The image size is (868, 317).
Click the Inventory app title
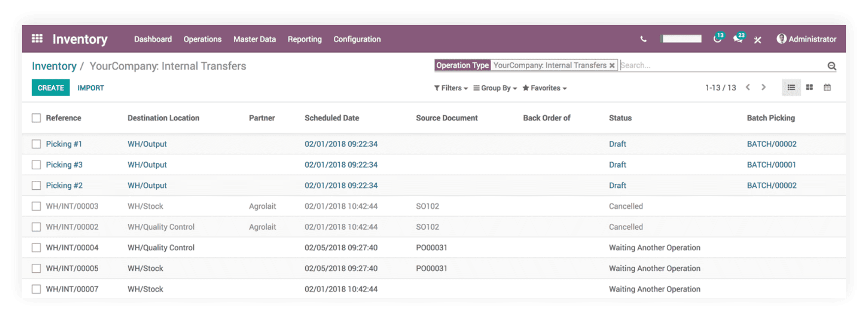tap(80, 39)
